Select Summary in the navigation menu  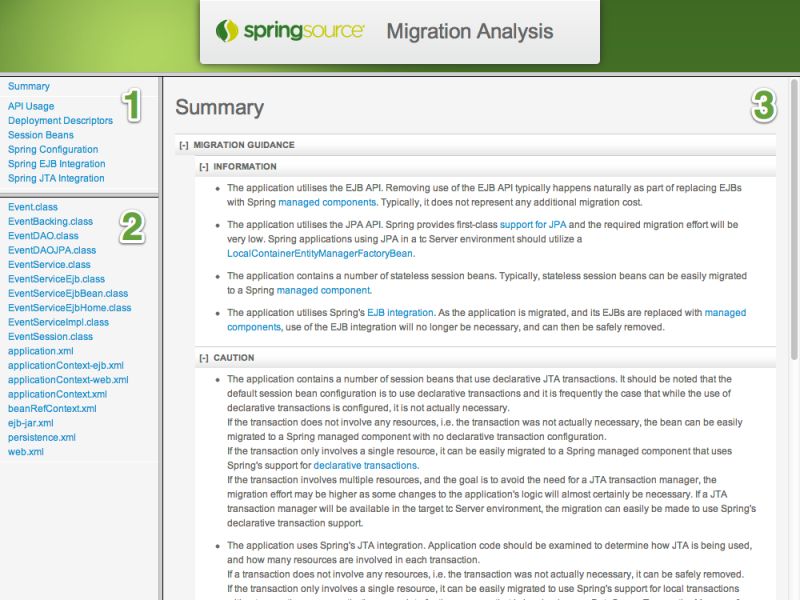click(27, 86)
